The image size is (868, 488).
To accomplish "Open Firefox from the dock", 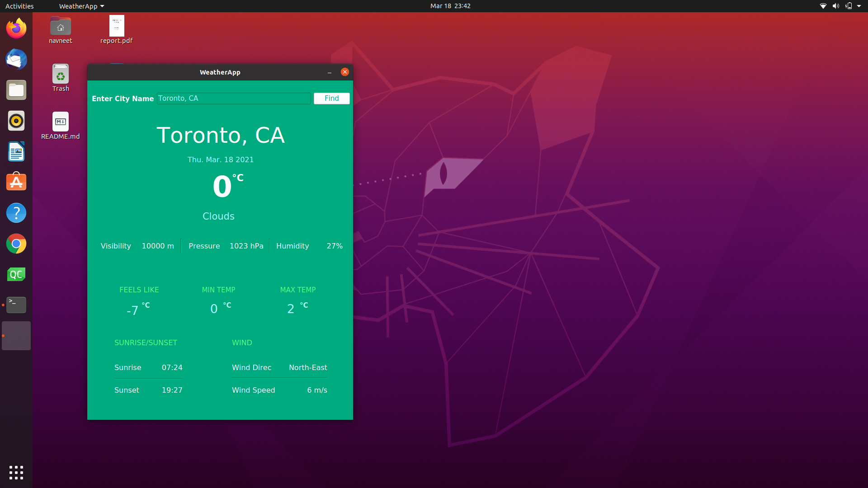I will point(16,28).
